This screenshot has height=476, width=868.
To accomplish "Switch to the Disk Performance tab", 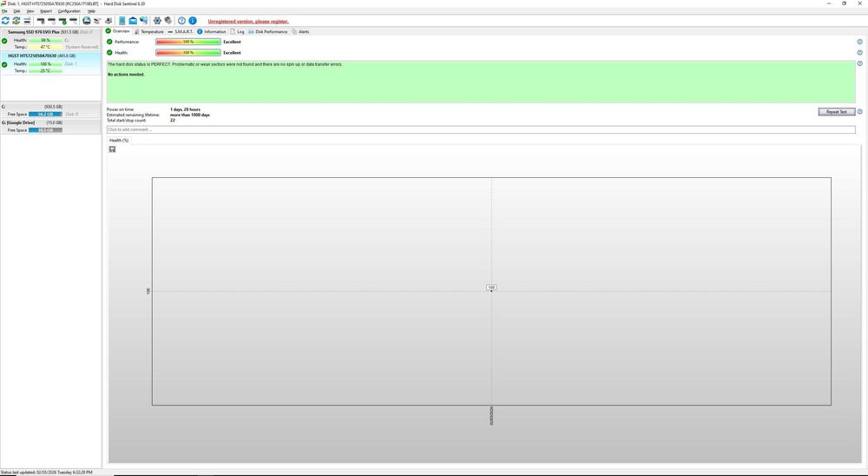I will 268,31.
